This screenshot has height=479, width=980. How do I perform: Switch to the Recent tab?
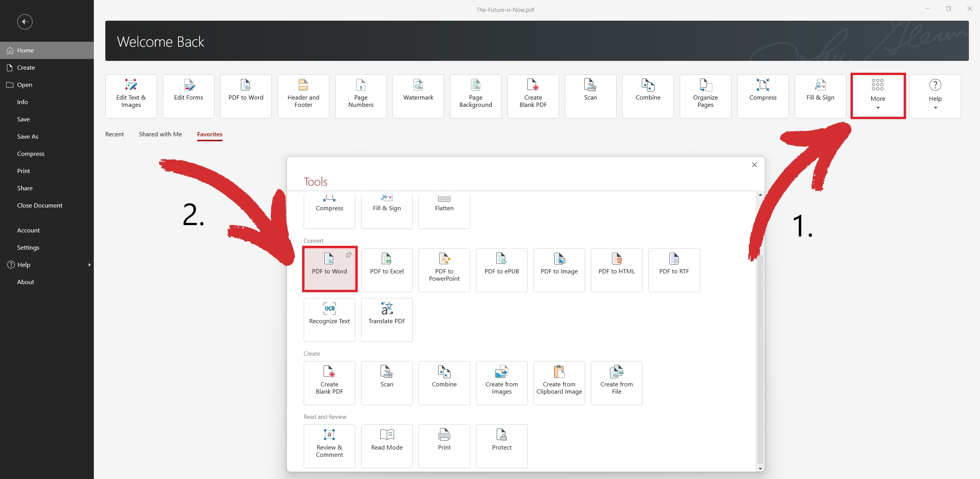click(x=114, y=134)
